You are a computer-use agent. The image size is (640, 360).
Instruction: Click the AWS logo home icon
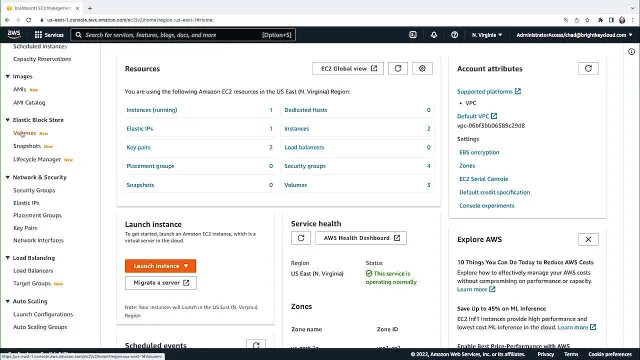click(14, 35)
